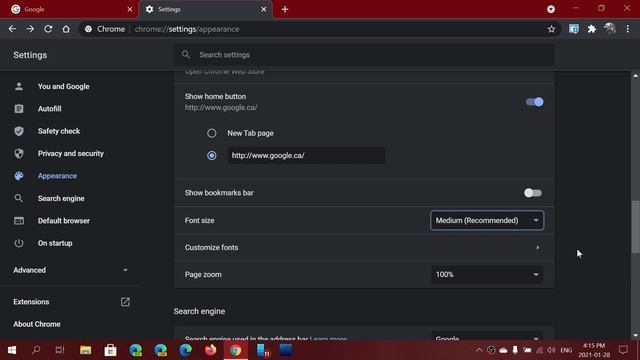Select the Settings tab
This screenshot has width=640, height=360.
coord(206,9)
